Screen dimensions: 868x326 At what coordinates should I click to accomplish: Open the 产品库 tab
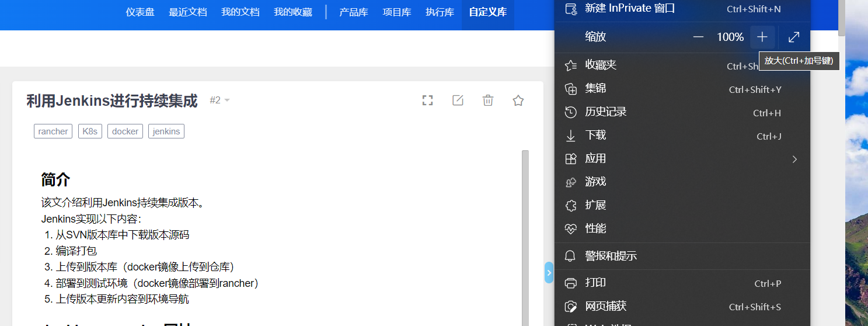click(354, 12)
